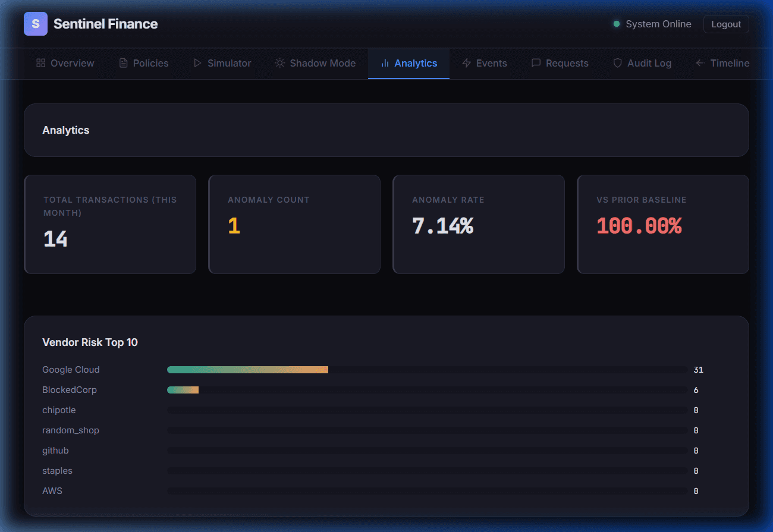Click the Sentinel Finance logo icon
773x532 pixels.
click(35, 24)
